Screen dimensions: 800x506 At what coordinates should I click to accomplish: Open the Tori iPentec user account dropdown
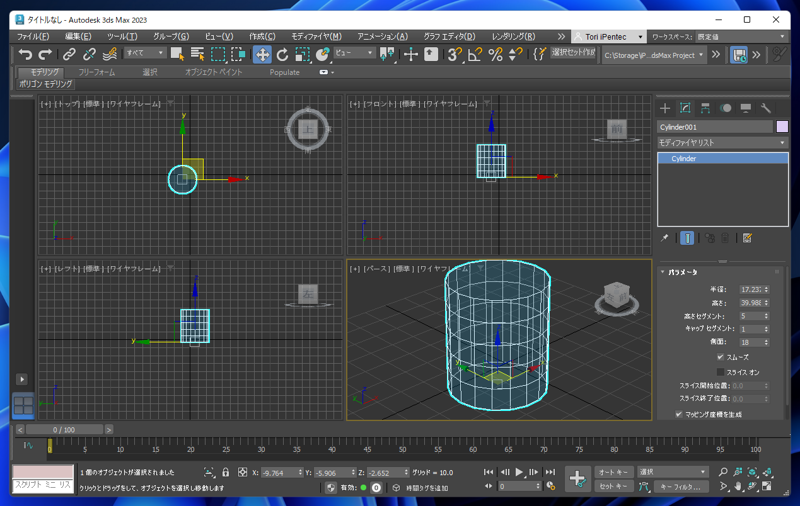pyautogui.click(x=608, y=37)
